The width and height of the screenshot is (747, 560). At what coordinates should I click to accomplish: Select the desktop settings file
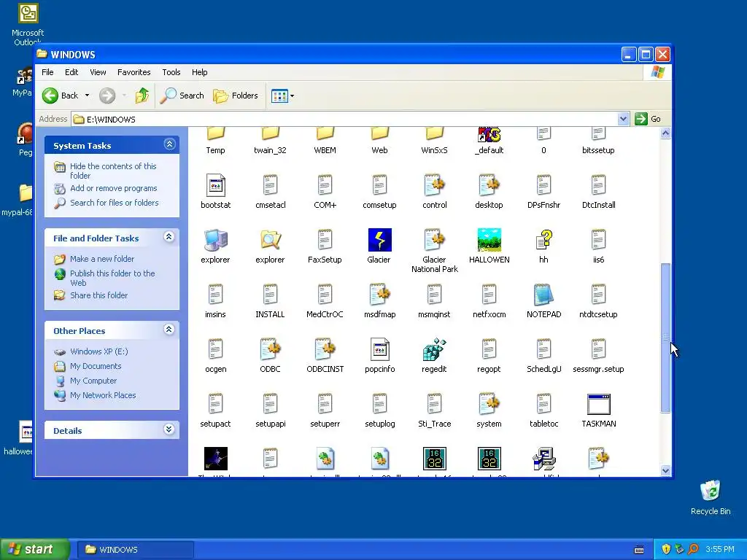tap(489, 185)
